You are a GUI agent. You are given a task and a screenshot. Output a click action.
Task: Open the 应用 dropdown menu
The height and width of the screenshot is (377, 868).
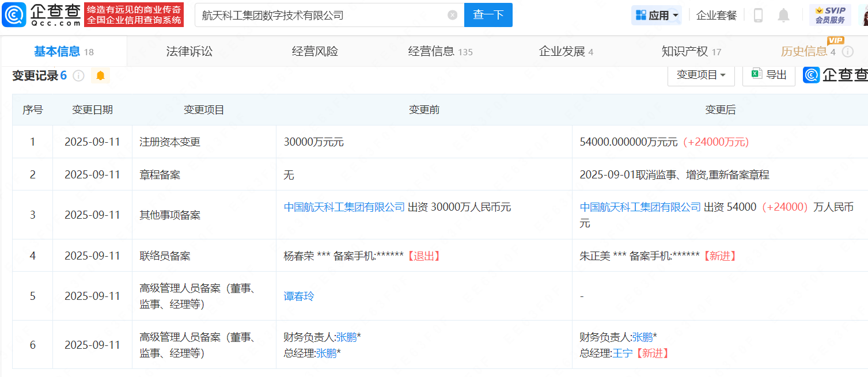point(657,16)
